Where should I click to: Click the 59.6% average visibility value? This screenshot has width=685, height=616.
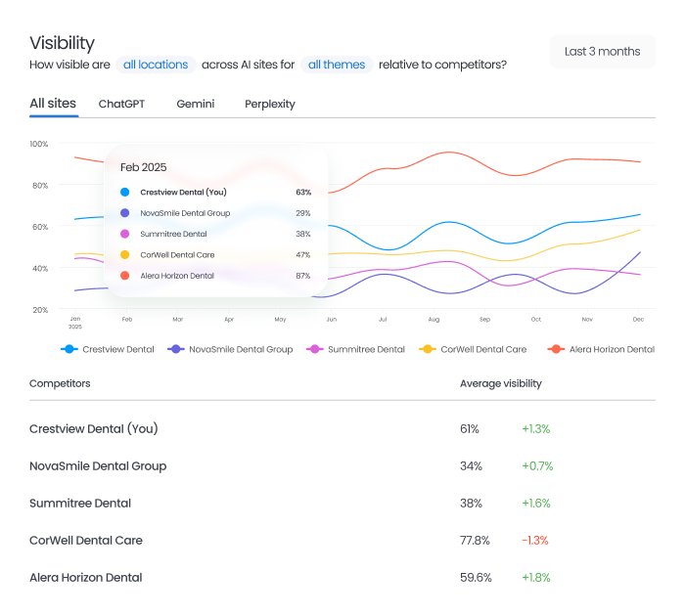(x=476, y=577)
